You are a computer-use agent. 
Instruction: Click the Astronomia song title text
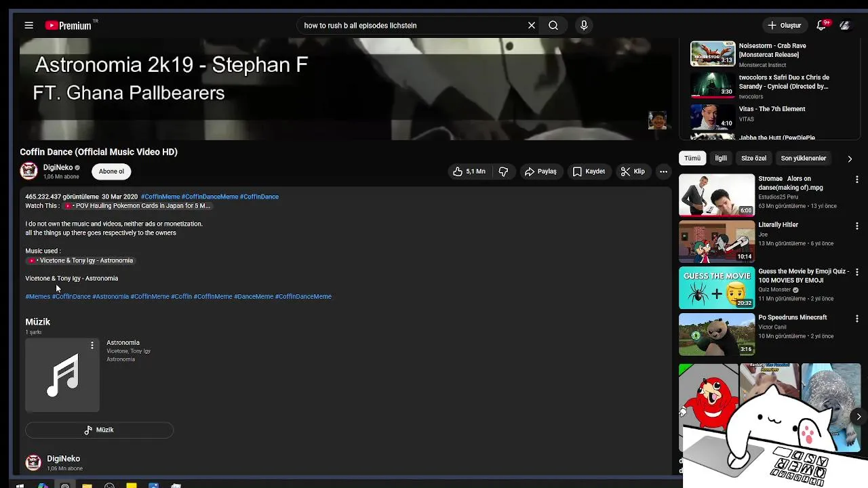click(x=123, y=343)
